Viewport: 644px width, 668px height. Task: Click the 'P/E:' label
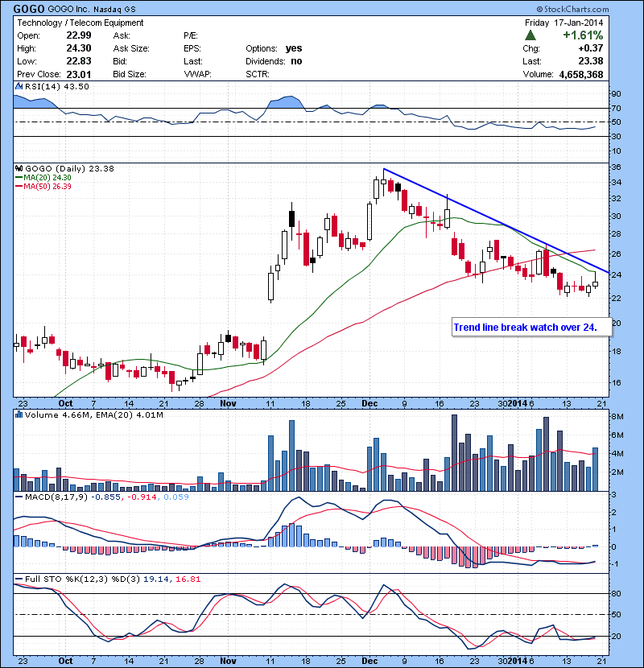click(x=191, y=35)
